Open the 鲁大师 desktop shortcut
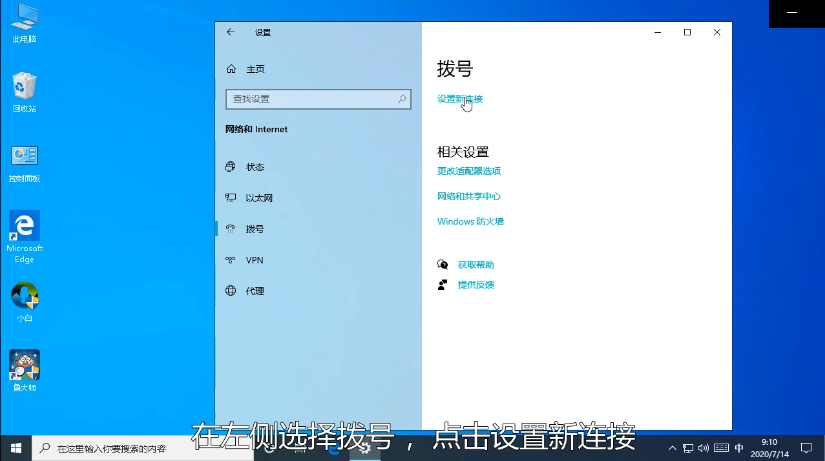Image resolution: width=825 pixels, height=461 pixels. point(24,366)
